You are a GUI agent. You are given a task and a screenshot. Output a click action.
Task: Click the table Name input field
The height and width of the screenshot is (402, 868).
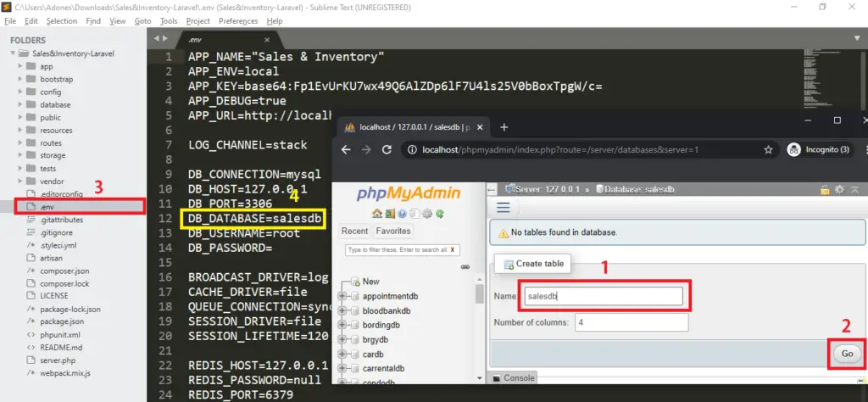(603, 297)
